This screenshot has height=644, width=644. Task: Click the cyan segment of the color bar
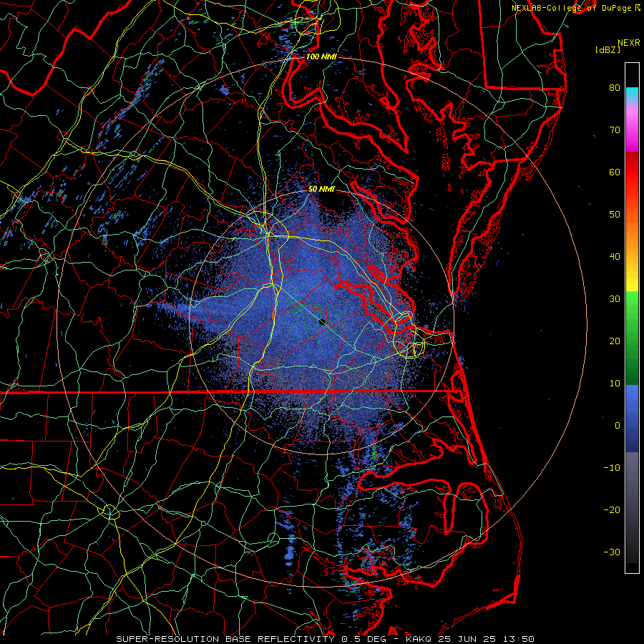[632, 93]
